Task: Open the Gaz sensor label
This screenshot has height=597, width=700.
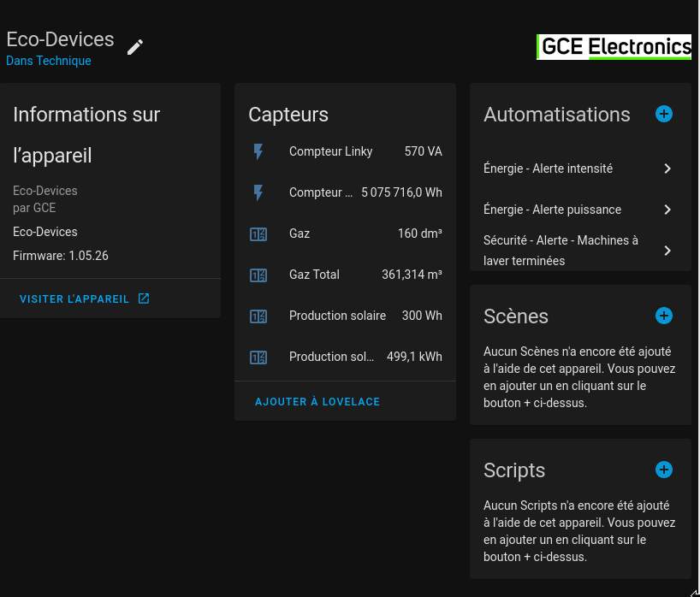Action: point(300,233)
